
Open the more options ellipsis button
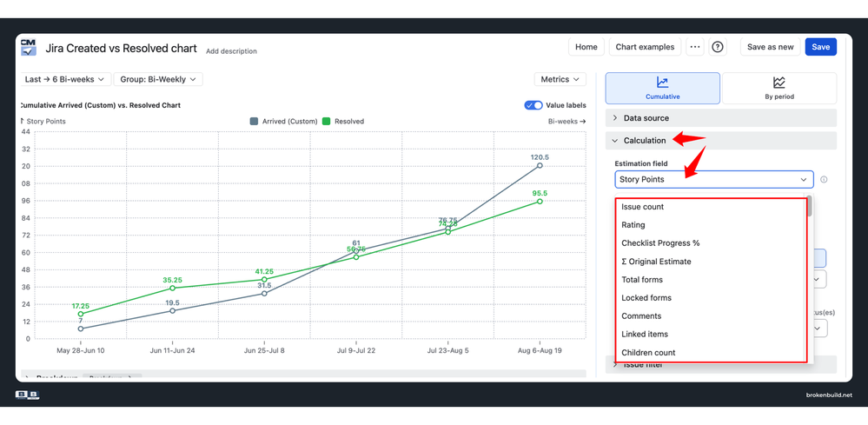tap(695, 47)
